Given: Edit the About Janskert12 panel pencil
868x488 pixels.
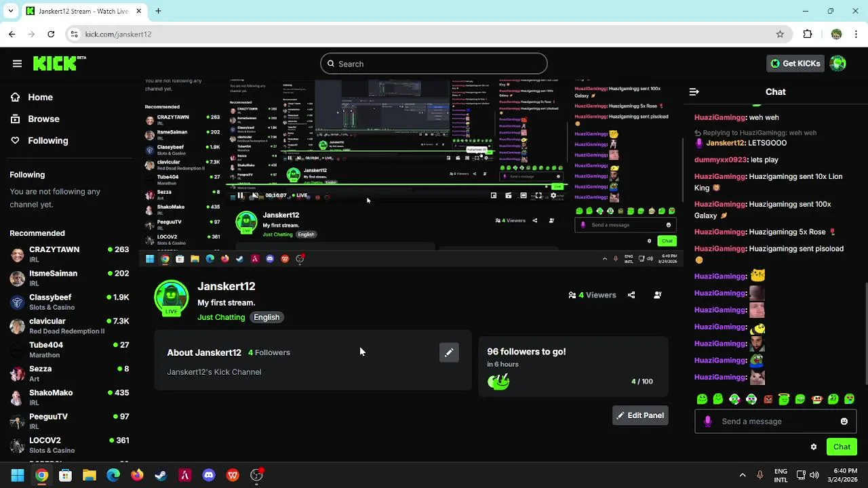Looking at the screenshot, I should point(449,352).
